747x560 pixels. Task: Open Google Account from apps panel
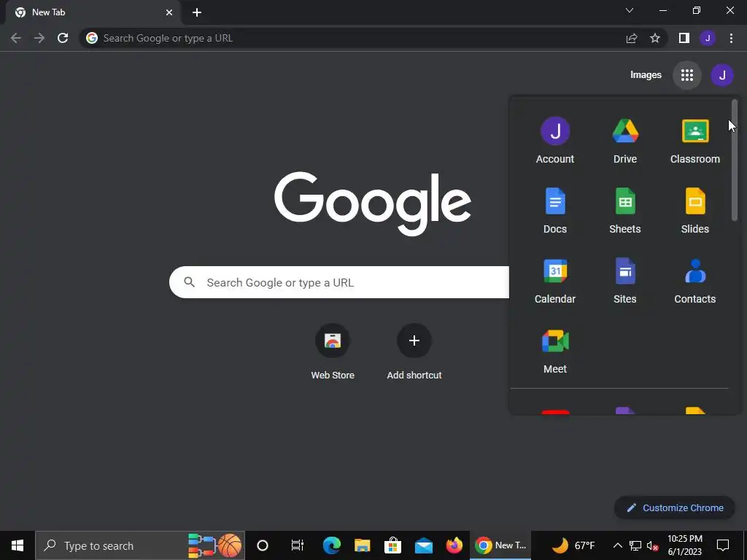[555, 141]
